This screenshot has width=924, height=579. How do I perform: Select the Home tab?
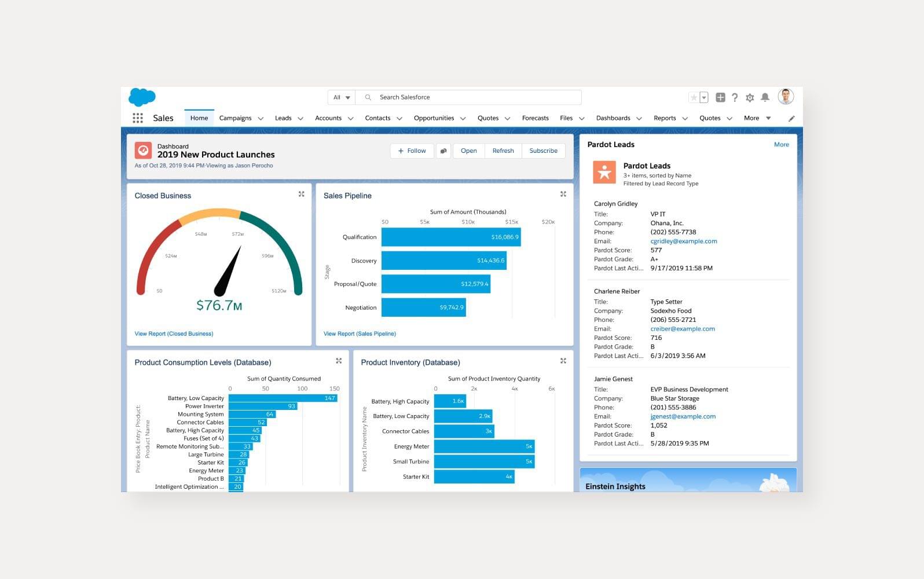(199, 118)
